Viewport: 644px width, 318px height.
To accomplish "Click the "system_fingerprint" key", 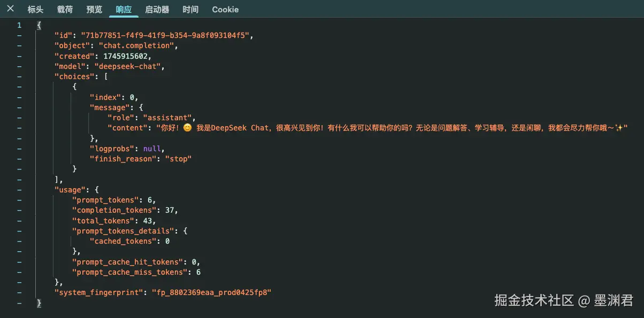I will 99,292.
